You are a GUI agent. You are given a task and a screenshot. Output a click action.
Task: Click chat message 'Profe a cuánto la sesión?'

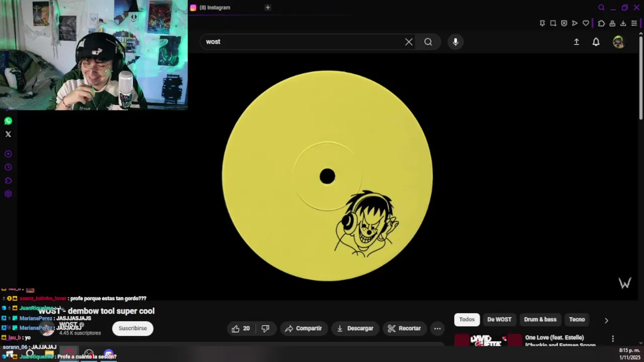coord(87,356)
